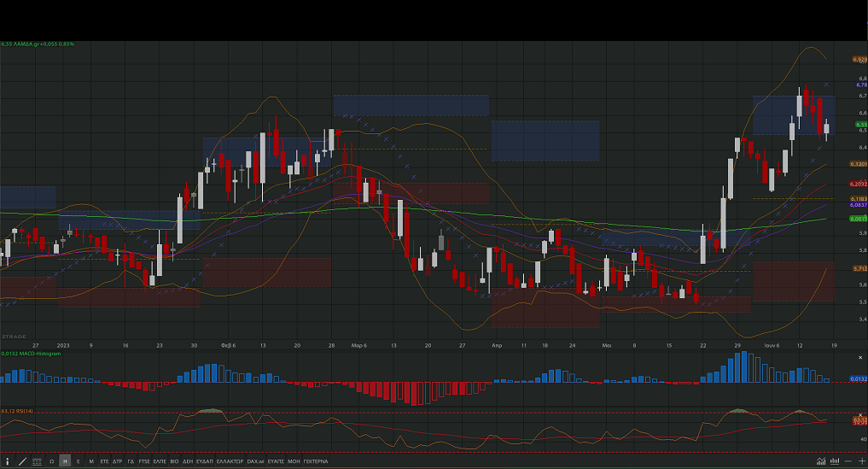Zoom out with the minus icon
This screenshot has width=868, height=469.
848,461
